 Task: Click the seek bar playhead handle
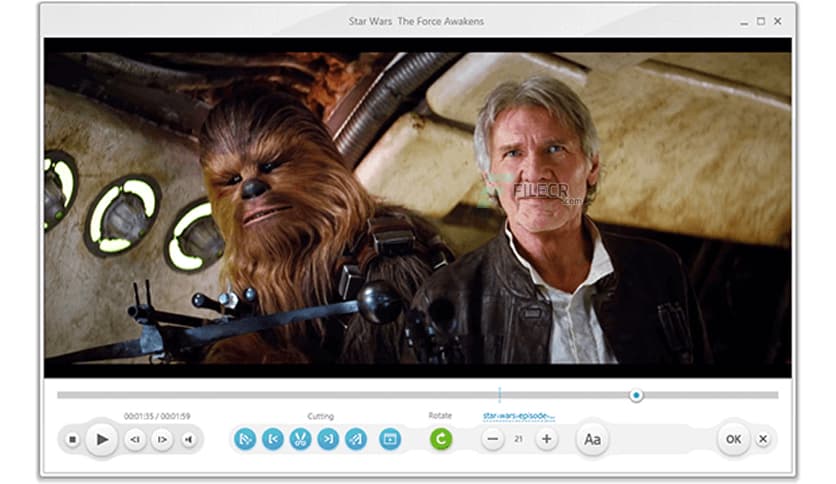(636, 396)
